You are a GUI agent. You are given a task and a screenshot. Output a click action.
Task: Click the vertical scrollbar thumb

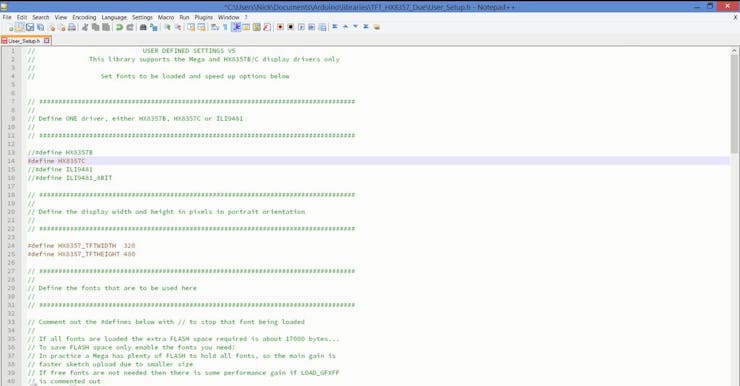pyautogui.click(x=734, y=104)
